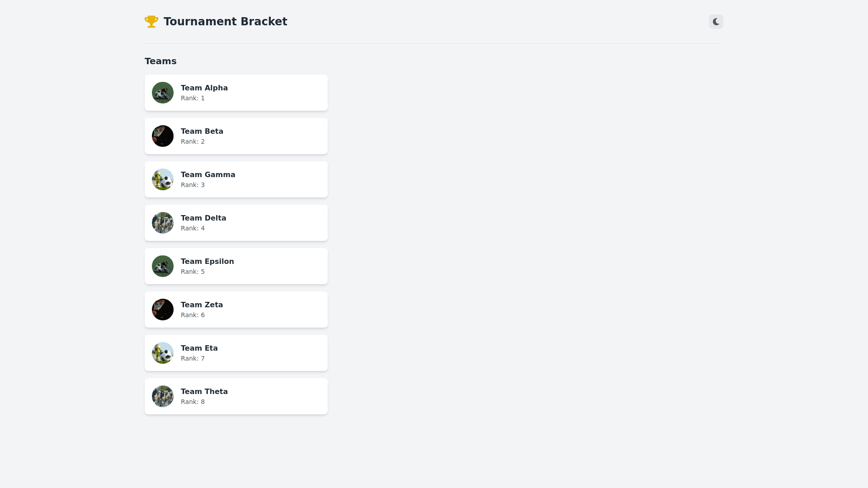Select the Team Gamma name label

click(208, 175)
